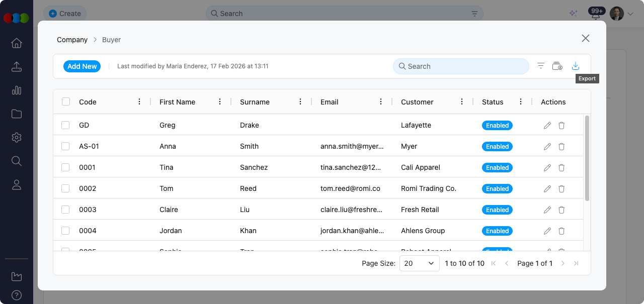The image size is (644, 304).
Task: Open the notifications bell icon
Action: (x=596, y=16)
